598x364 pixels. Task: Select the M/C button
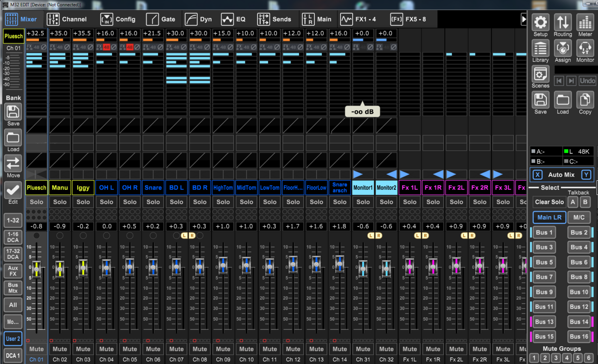[579, 217]
